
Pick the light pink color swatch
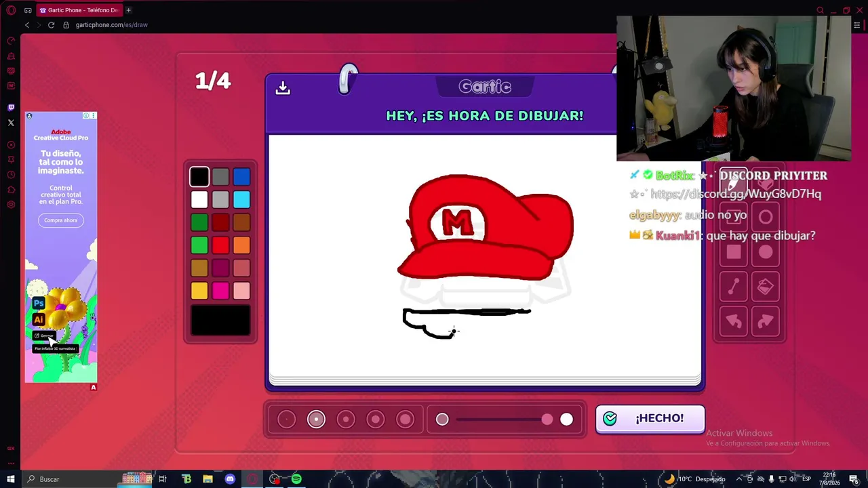(241, 291)
